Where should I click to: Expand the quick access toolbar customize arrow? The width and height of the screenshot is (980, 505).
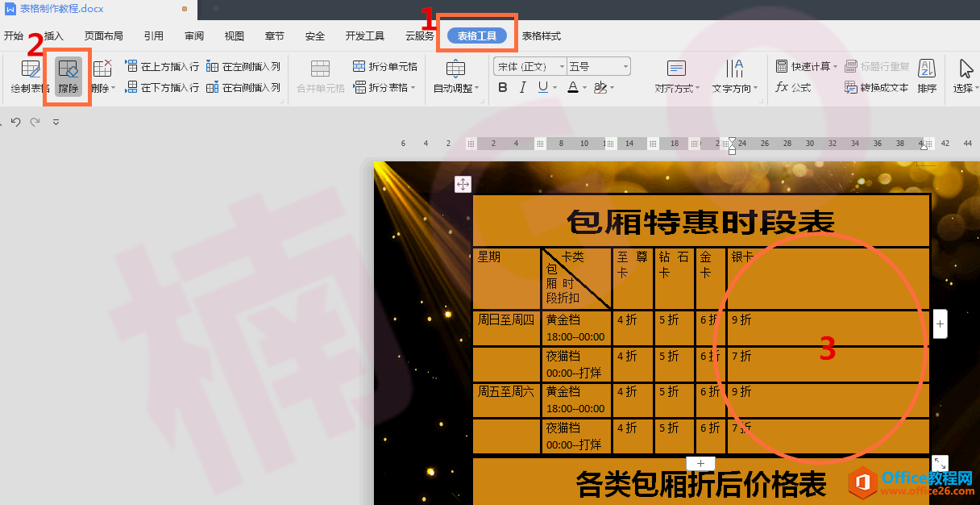pyautogui.click(x=56, y=122)
